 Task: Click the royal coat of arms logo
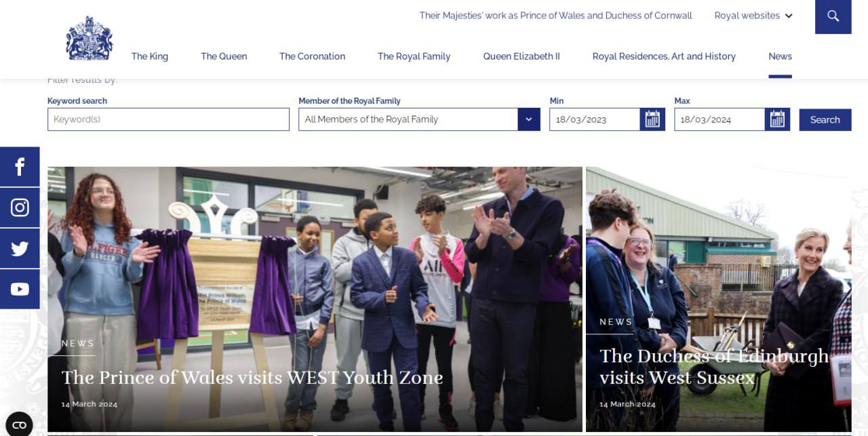point(90,39)
